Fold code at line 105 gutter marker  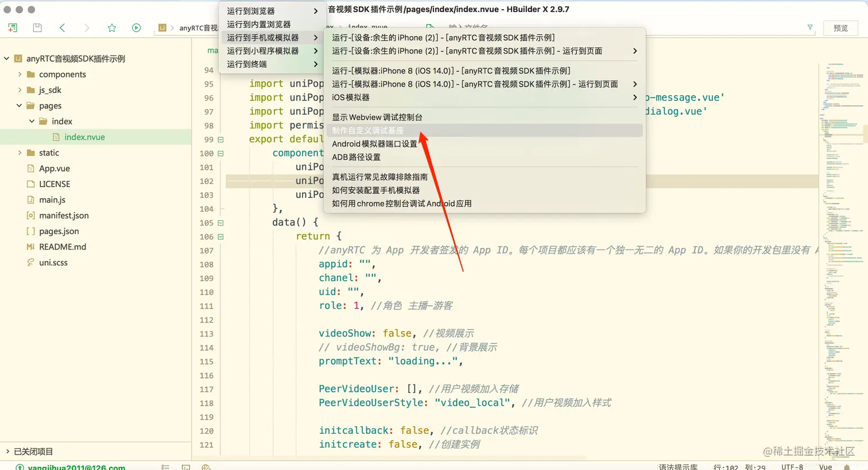tap(220, 223)
